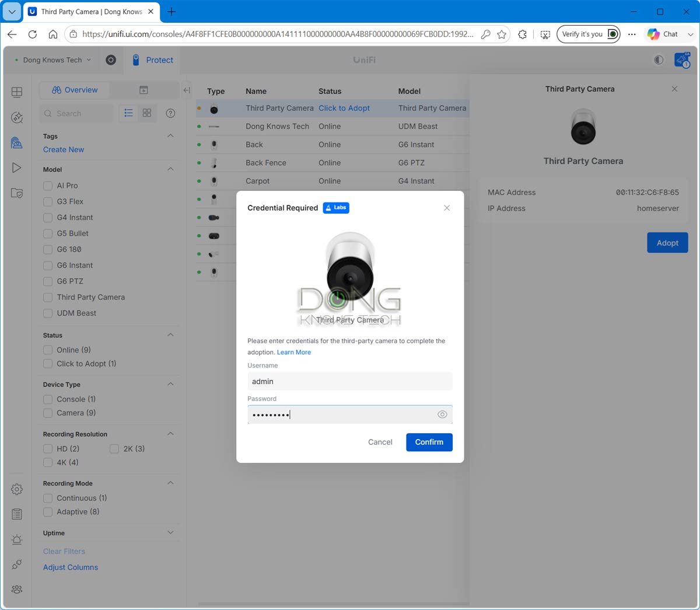700x610 pixels.
Task: Check the G6 PTZ model filter
Action: click(48, 281)
